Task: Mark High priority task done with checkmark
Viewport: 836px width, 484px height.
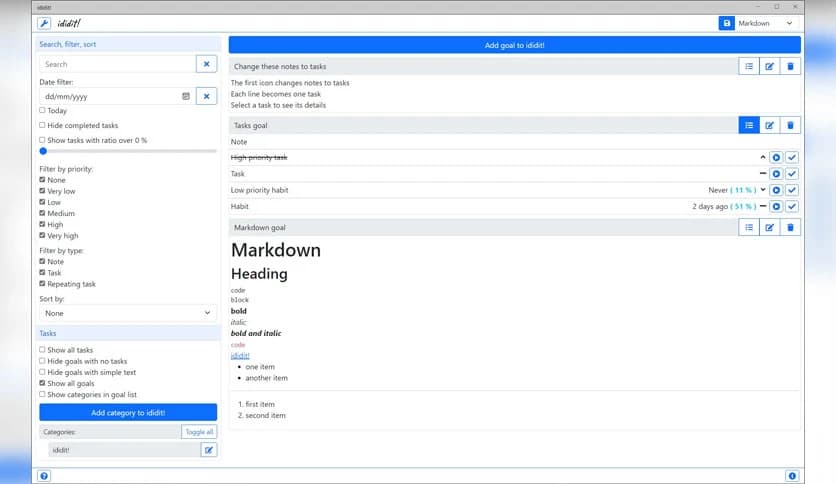Action: [792, 158]
